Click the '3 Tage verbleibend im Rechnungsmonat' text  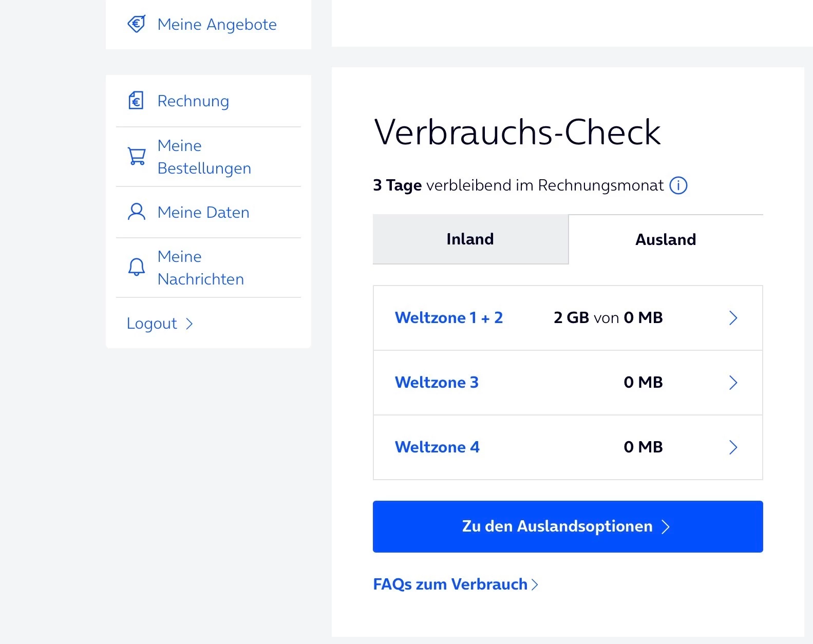pos(518,185)
